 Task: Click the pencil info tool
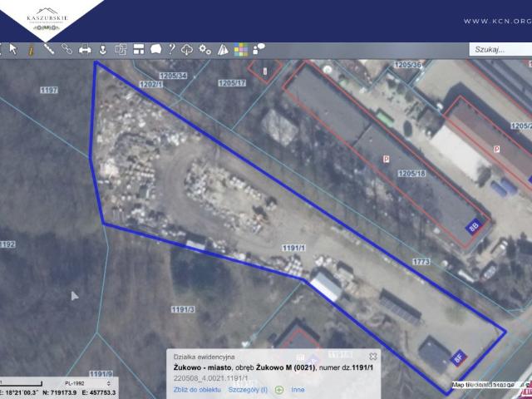31,49
